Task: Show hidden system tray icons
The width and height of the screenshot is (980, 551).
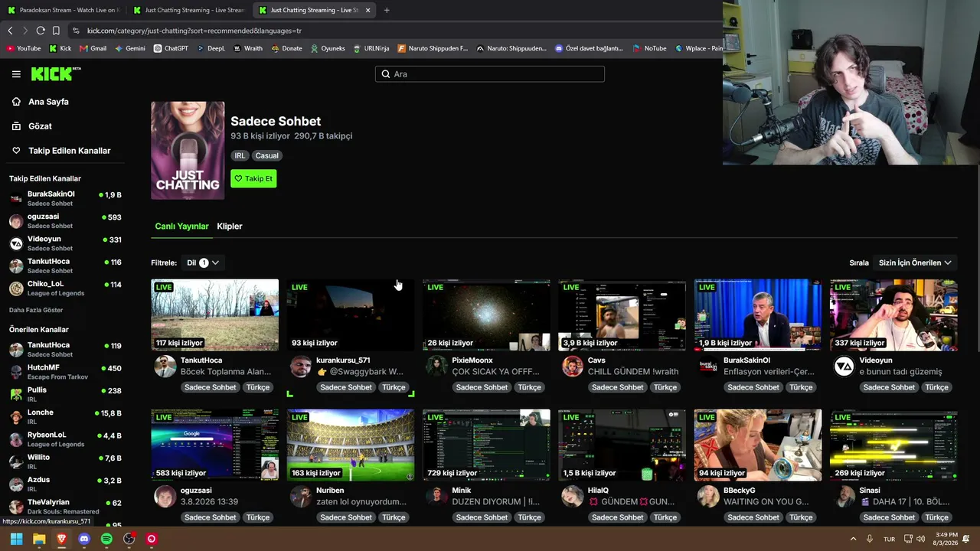Action: click(852, 539)
